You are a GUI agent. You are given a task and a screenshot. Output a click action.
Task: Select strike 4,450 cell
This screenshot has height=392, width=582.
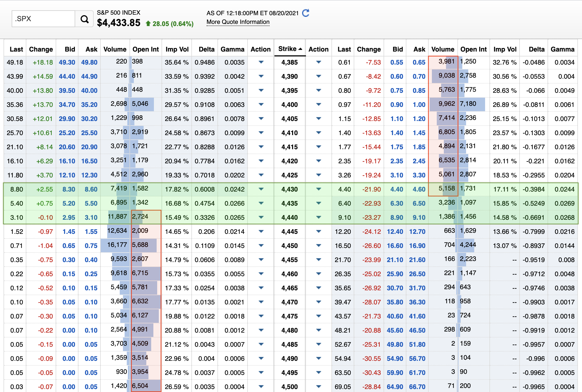pyautogui.click(x=289, y=246)
